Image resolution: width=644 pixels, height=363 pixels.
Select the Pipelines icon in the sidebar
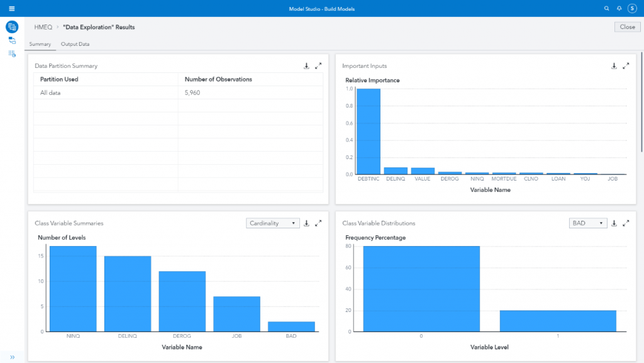pos(11,40)
